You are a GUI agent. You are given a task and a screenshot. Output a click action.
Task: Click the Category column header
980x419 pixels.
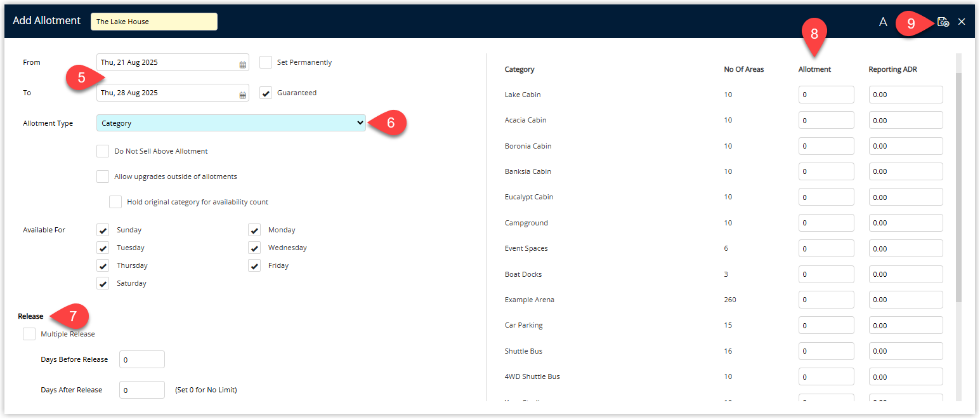[519, 69]
